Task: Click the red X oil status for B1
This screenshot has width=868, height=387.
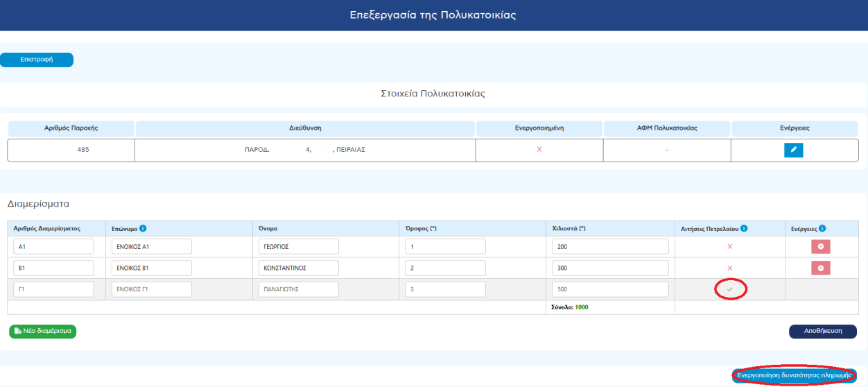Action: [729, 268]
